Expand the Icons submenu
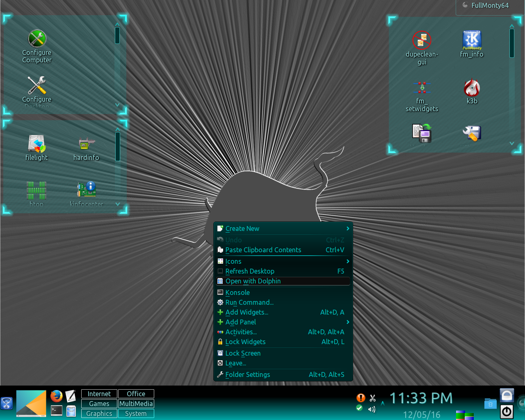The image size is (525, 420). 283,261
